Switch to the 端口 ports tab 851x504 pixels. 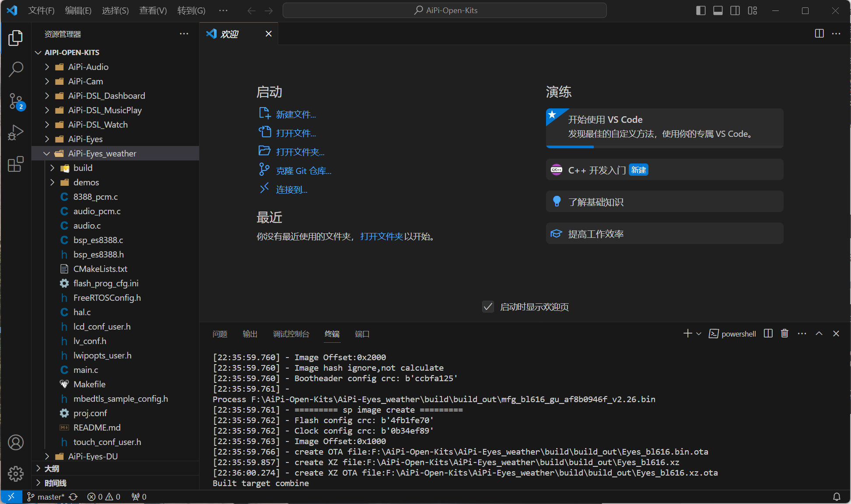(362, 334)
